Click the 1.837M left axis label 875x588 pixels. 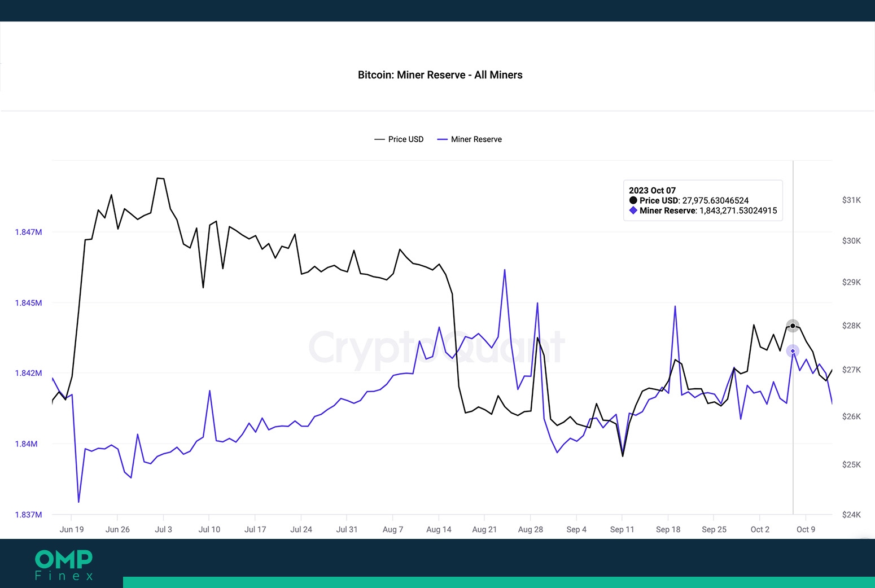[x=28, y=515]
